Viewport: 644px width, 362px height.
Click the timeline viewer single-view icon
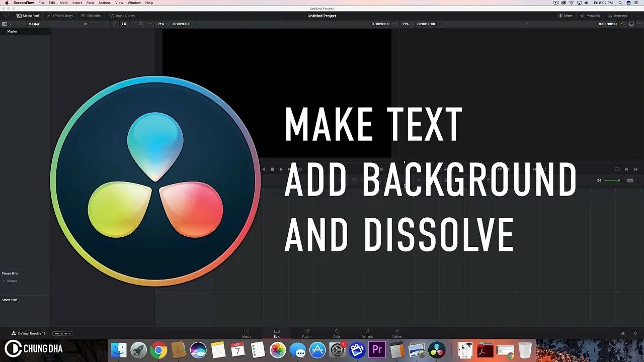click(x=631, y=24)
